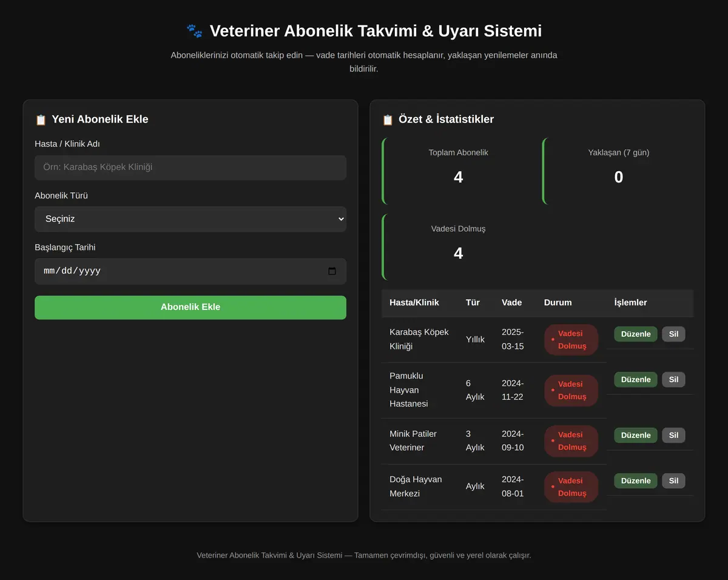The image size is (728, 580).
Task: Select the Vadesi Dolmuş stat card
Action: pyautogui.click(x=457, y=247)
